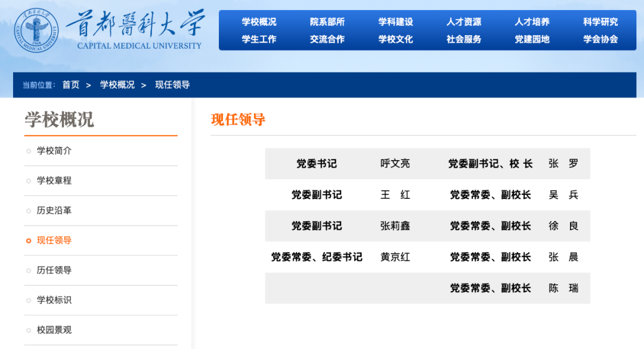
Task: Visit the 学校文化 section
Action: tap(395, 39)
